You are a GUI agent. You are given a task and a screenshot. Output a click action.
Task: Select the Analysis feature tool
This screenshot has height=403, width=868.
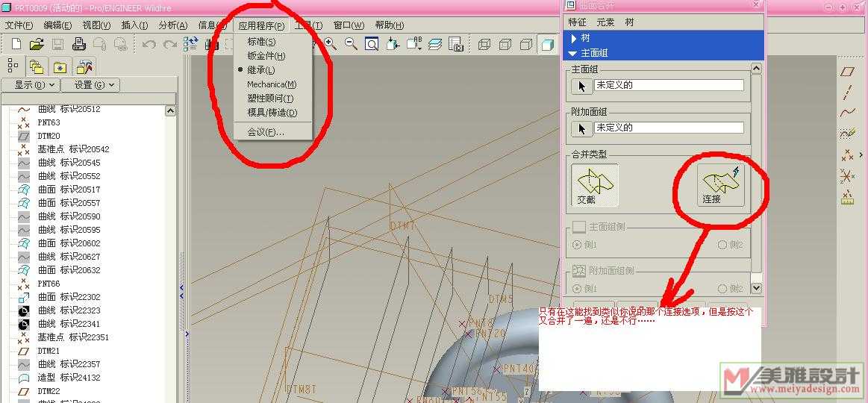pos(848,197)
